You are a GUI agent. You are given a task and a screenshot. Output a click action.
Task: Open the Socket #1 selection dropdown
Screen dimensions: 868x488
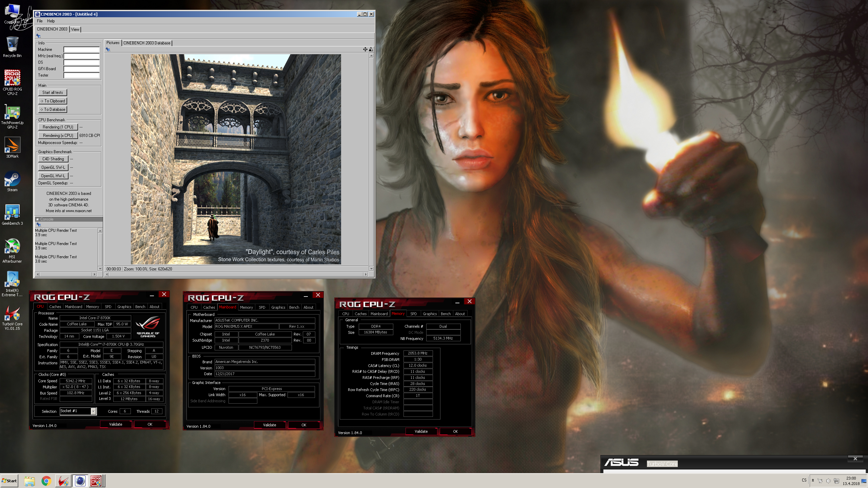tap(78, 411)
